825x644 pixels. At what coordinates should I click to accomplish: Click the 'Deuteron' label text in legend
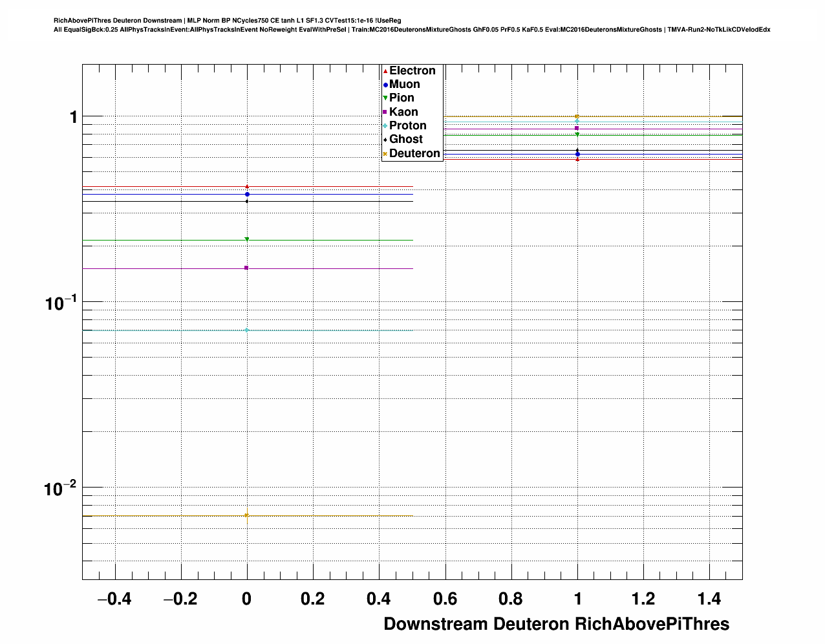pyautogui.click(x=414, y=153)
